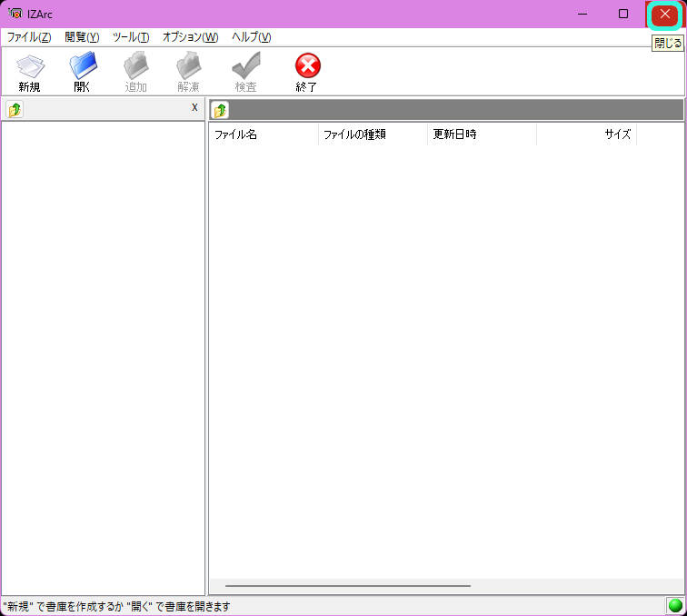Sort by the サイズ column header

click(587, 134)
